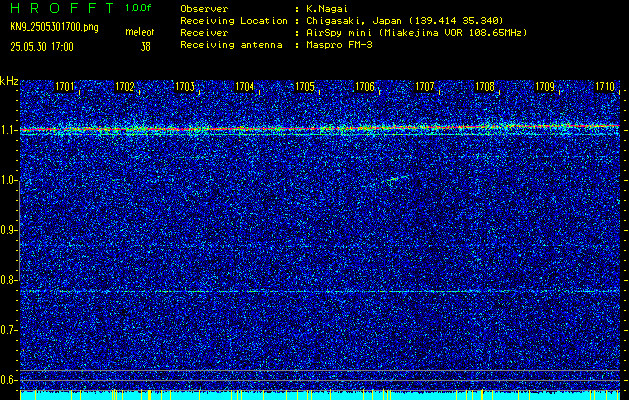
Task: Click the 0.7 frequency axis label
Action: click(8, 330)
